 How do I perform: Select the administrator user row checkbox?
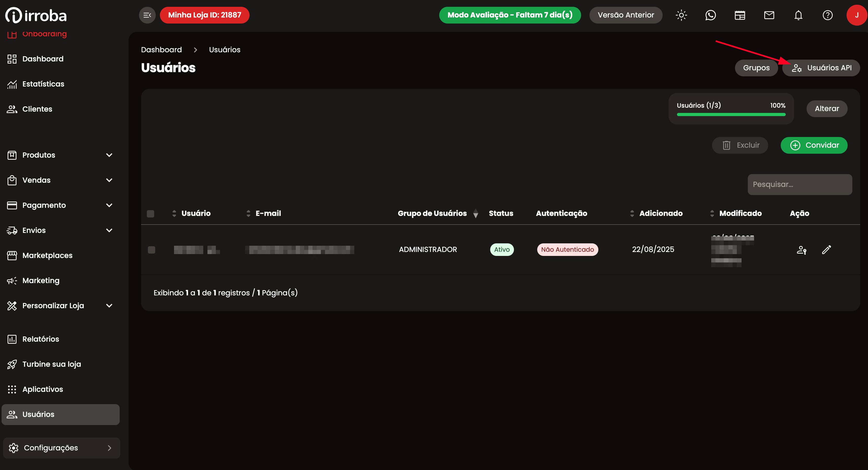pos(152,250)
